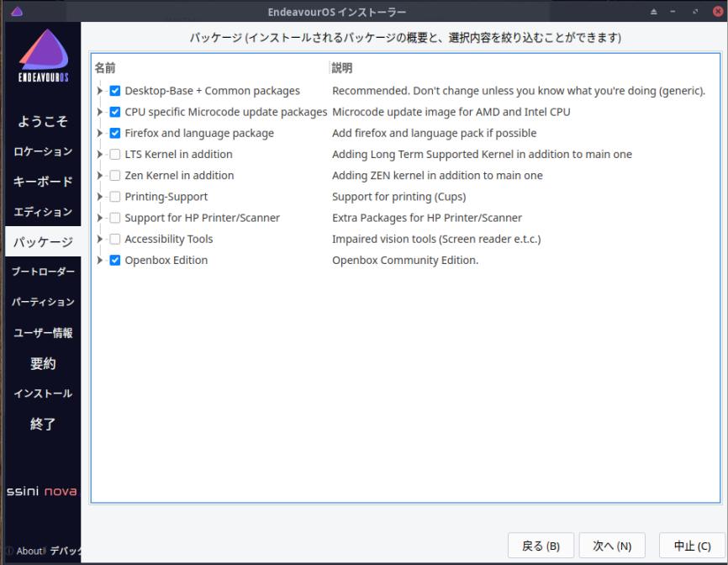Minimize the EndeavourOS installer window
The image size is (728, 565).
(673, 12)
